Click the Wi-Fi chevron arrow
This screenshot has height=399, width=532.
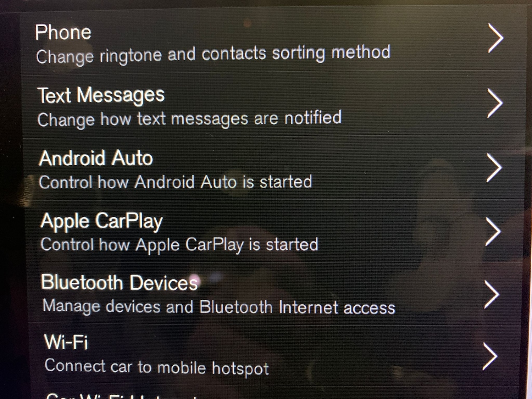(x=490, y=356)
